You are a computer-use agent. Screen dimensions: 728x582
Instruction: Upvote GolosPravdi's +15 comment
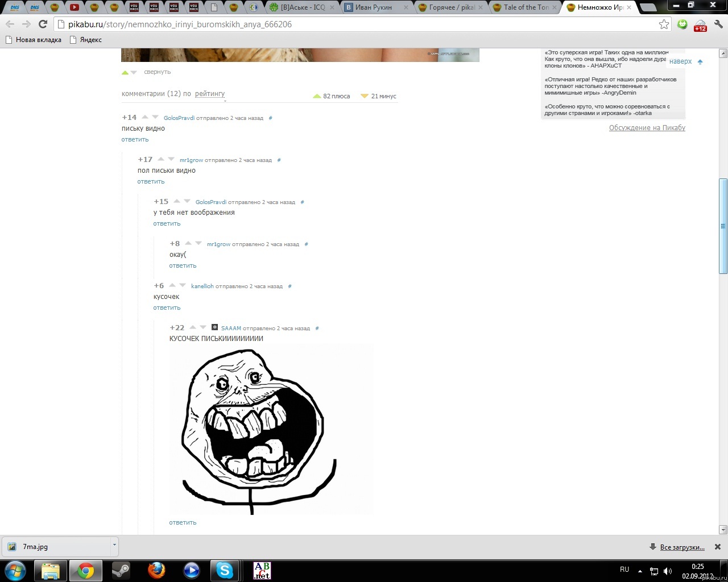177,201
